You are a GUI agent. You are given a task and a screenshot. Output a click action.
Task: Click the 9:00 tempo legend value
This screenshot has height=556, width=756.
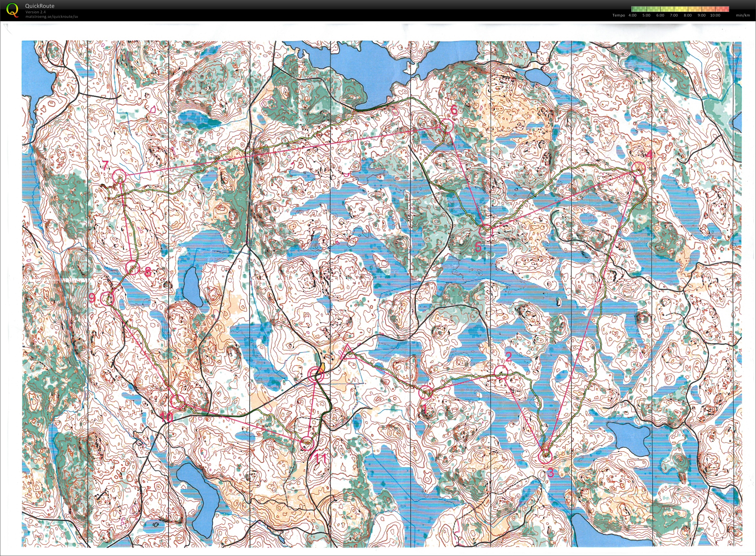click(701, 15)
